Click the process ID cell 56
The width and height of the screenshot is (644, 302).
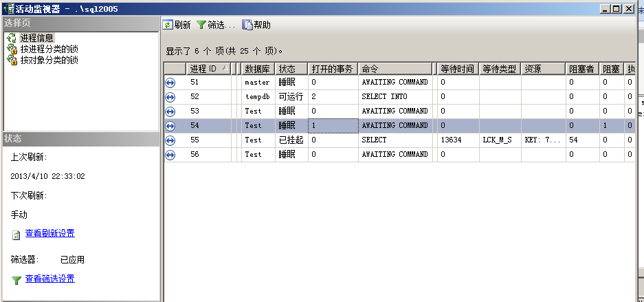[209, 154]
